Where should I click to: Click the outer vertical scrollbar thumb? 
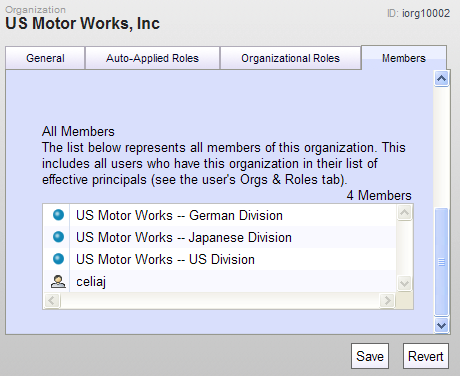tap(441, 262)
